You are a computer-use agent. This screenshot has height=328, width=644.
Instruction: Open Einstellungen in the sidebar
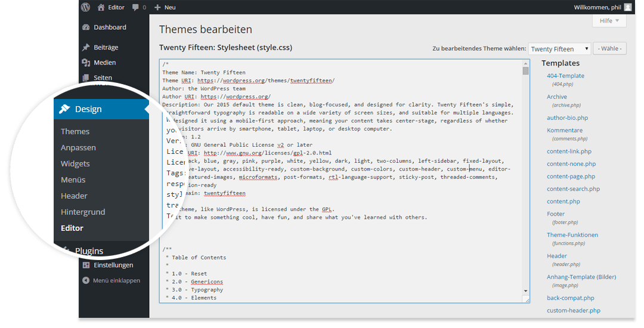113,265
